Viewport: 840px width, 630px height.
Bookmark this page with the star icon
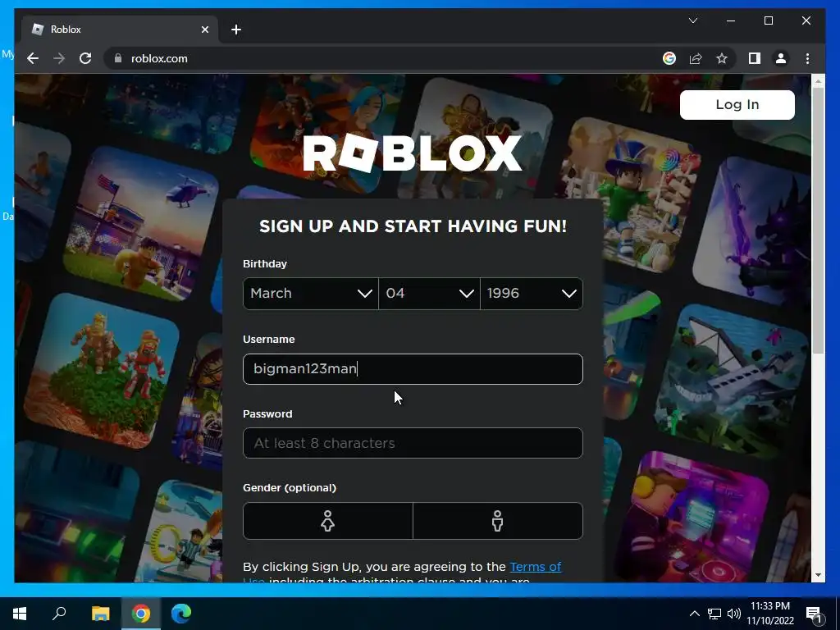(x=722, y=58)
